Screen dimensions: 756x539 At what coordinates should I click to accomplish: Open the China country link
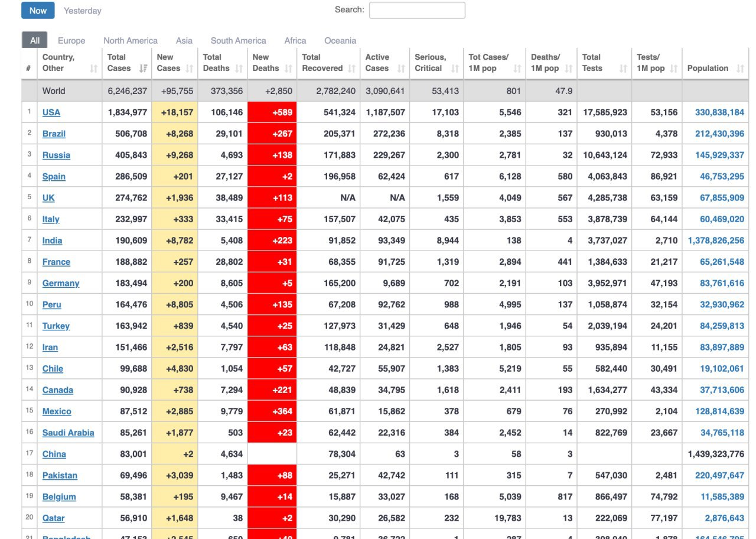click(54, 454)
